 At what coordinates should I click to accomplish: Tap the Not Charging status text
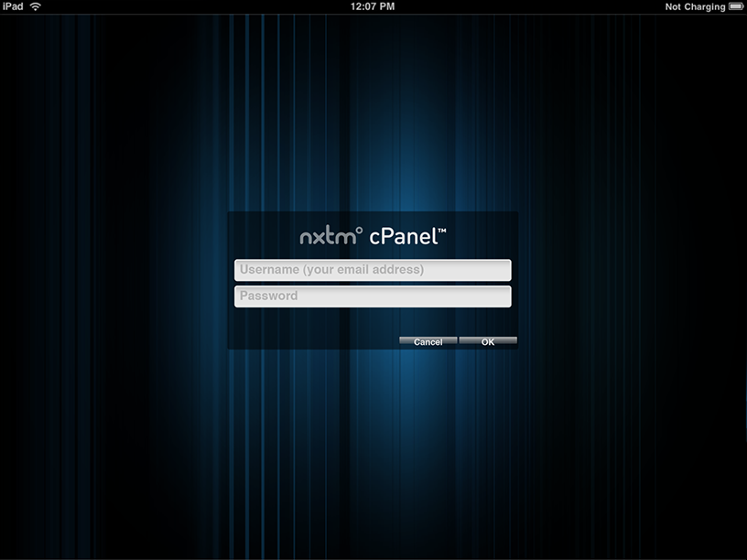pyautogui.click(x=695, y=6)
